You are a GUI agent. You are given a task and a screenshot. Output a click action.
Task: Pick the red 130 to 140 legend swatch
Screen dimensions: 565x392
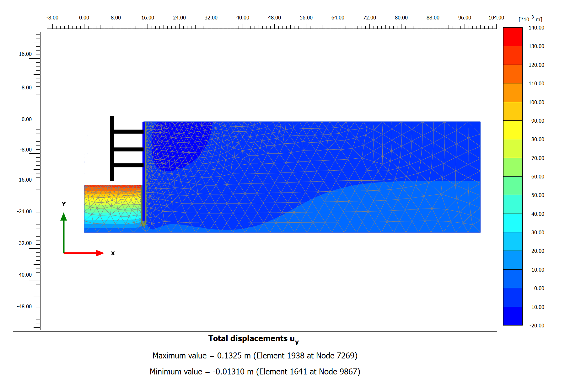[513, 37]
